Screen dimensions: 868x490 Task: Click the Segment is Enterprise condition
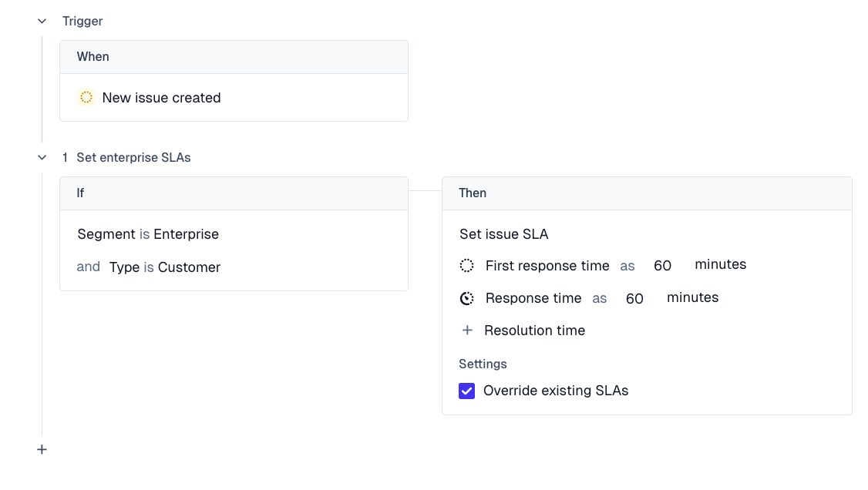point(148,234)
